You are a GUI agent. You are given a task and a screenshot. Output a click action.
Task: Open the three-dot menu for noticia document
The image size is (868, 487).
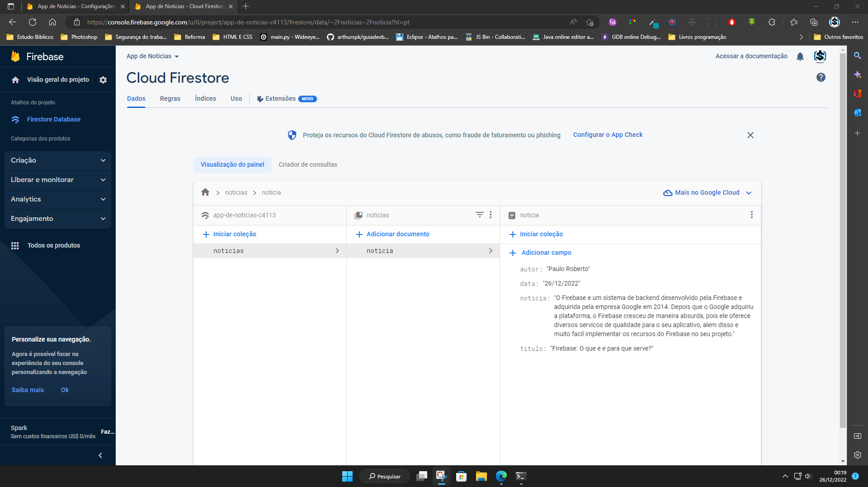752,215
